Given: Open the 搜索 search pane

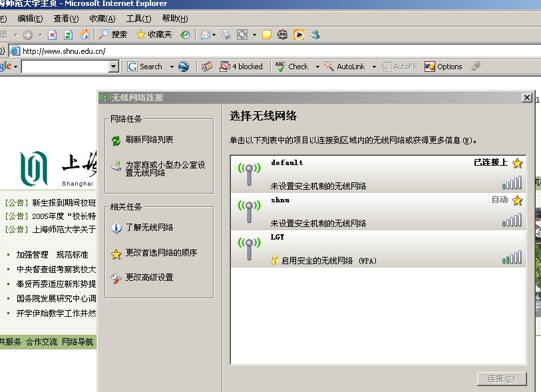Looking at the screenshot, I should [112, 35].
